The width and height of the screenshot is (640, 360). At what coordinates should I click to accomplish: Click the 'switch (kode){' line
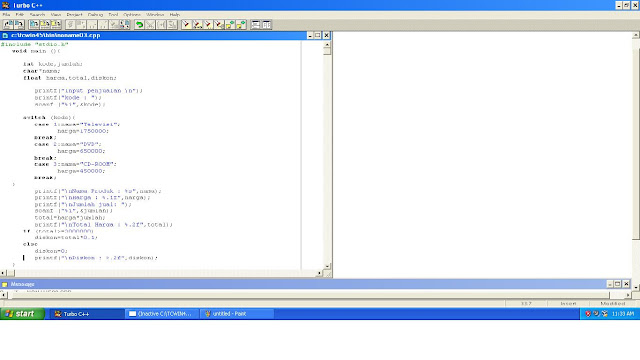(x=49, y=117)
